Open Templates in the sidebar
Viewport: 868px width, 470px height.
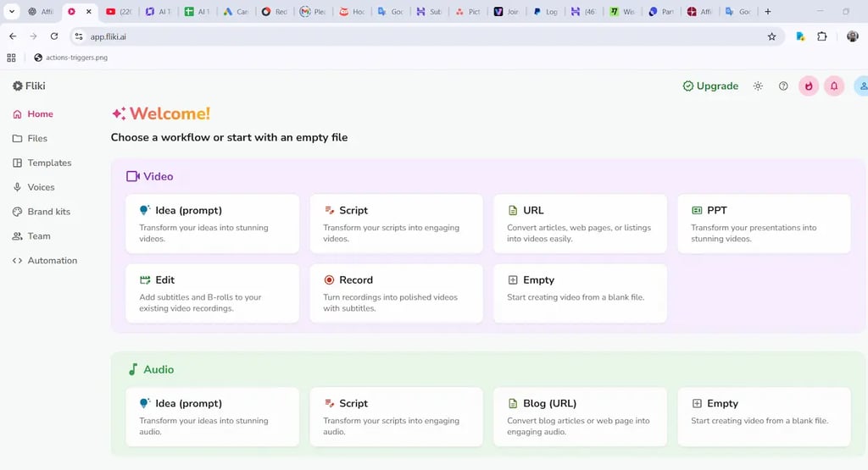coord(42,163)
